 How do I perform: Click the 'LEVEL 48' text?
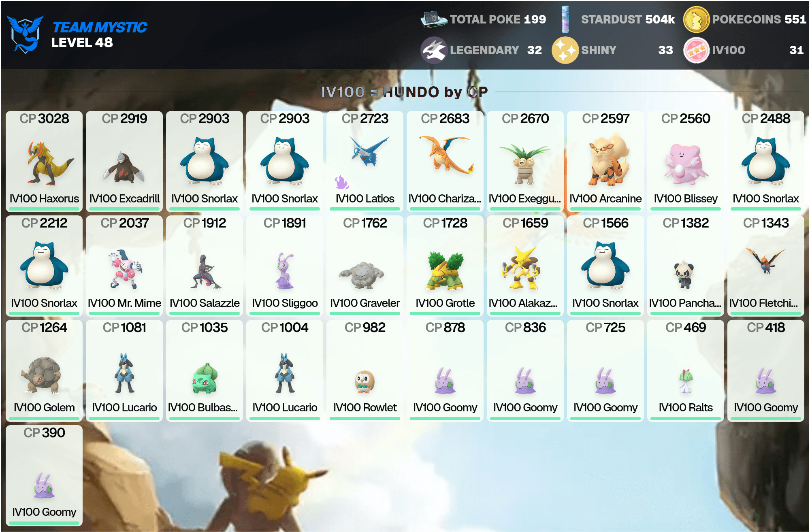82,43
